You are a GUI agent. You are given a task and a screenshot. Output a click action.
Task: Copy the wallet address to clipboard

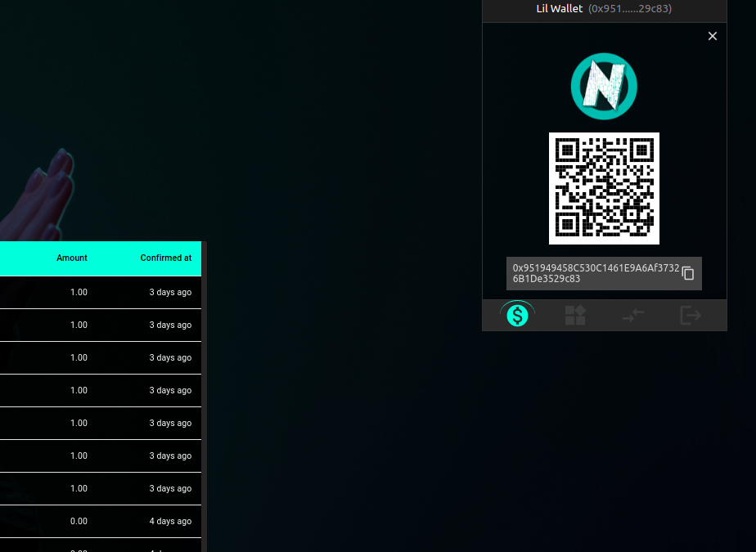[688, 273]
